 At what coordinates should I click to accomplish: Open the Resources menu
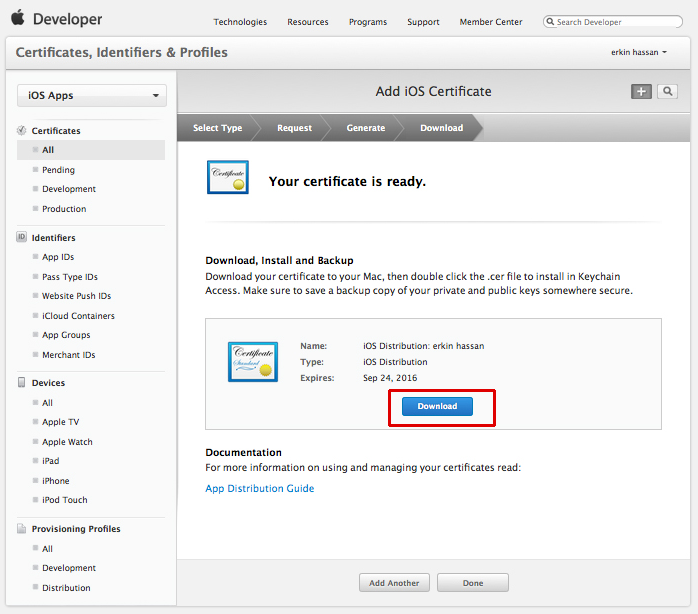pos(308,22)
